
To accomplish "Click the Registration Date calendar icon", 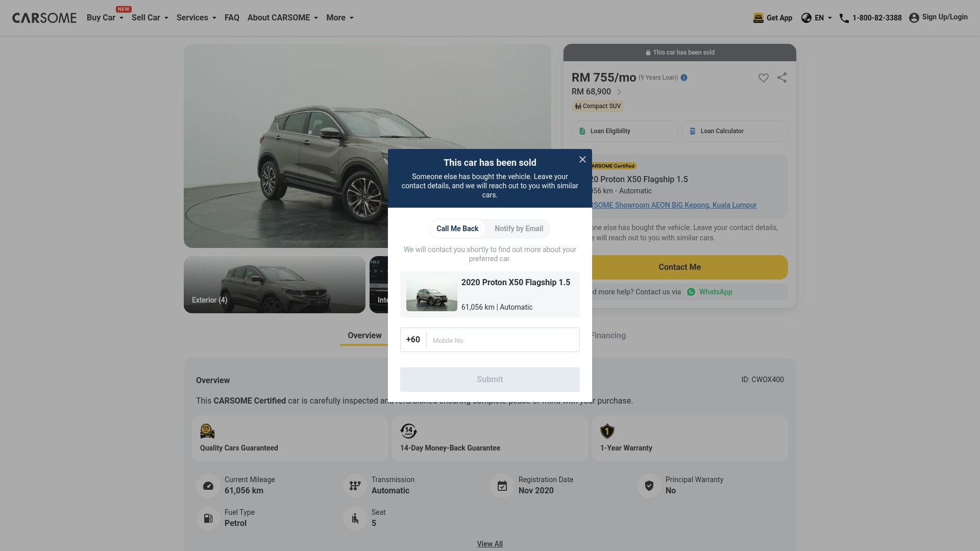I will [502, 486].
